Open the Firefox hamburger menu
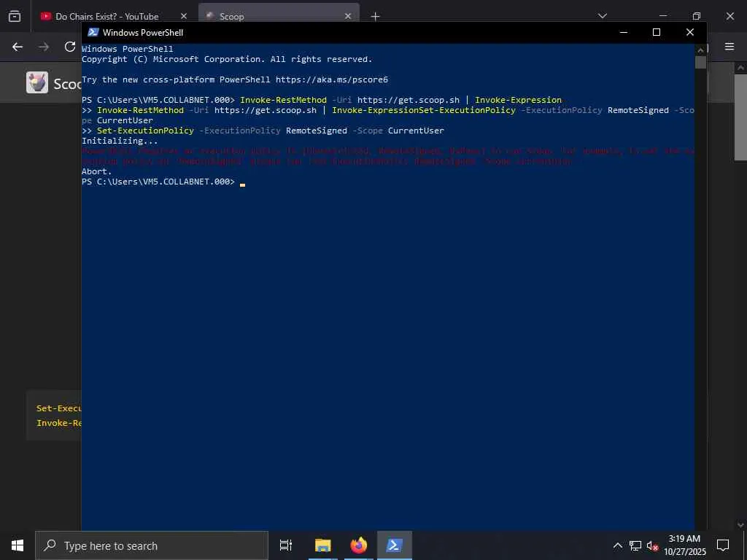This screenshot has width=747, height=560. pyautogui.click(x=729, y=47)
